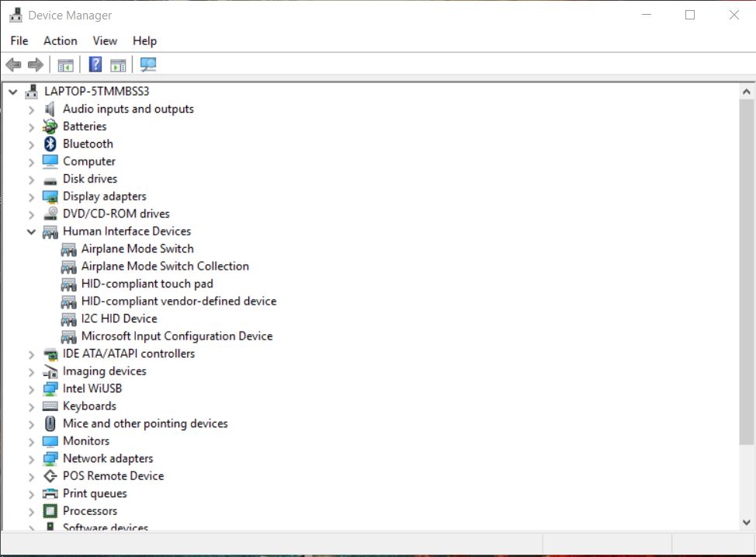Click the Imaging devices camera icon
Viewport: 756px width, 557px height.
[50, 371]
